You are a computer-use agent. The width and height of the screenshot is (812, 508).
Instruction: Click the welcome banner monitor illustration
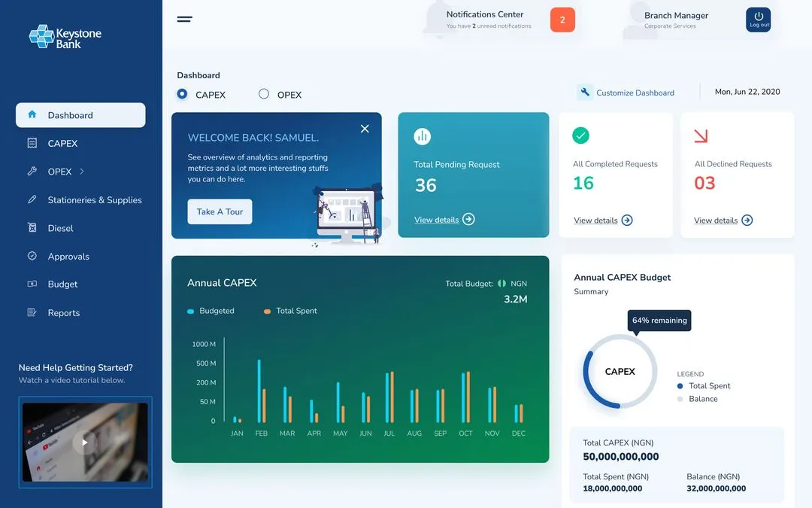[x=348, y=215]
